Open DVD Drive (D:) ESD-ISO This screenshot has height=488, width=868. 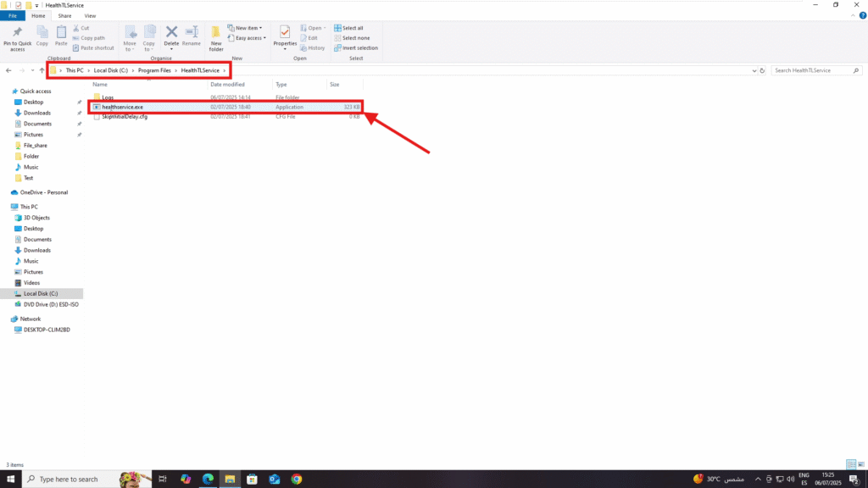[51, 304]
